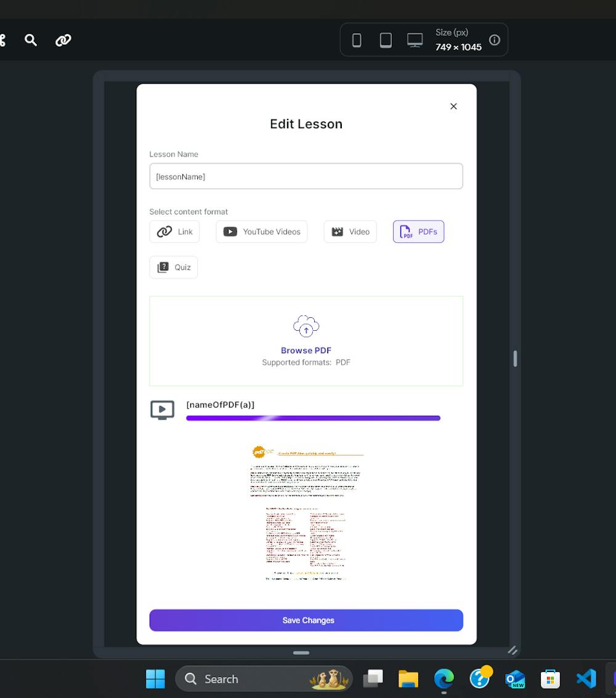This screenshot has width=616, height=698.
Task: Click the size dimensions 749 × 1045
Action: pyautogui.click(x=458, y=47)
